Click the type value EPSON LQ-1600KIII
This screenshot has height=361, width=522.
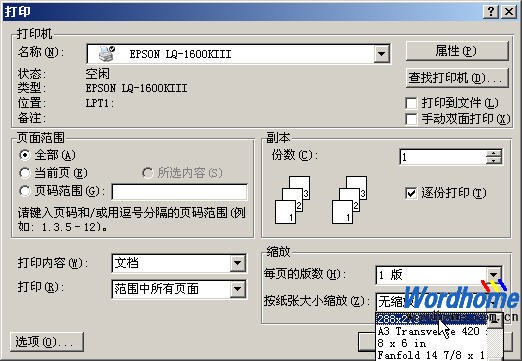[136, 88]
